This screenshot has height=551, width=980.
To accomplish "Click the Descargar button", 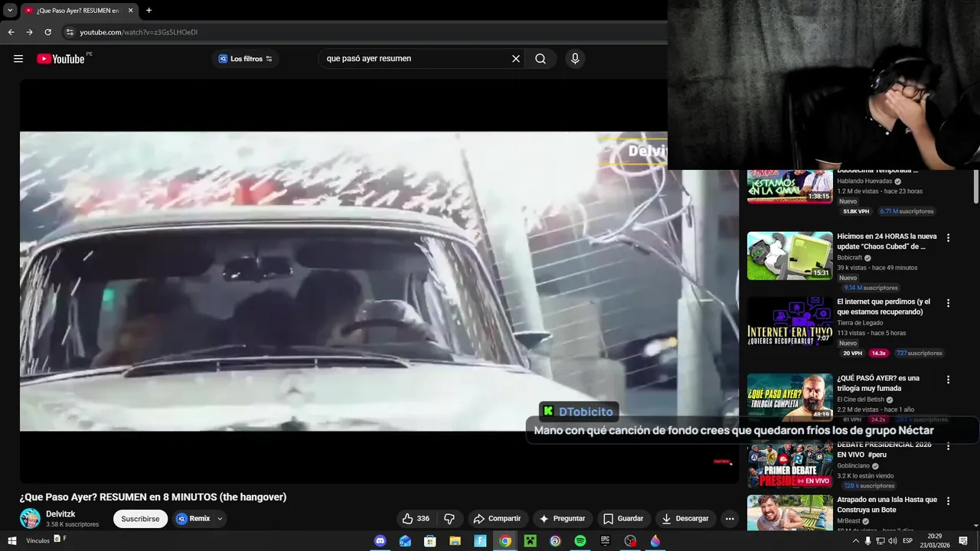I will coord(685,519).
